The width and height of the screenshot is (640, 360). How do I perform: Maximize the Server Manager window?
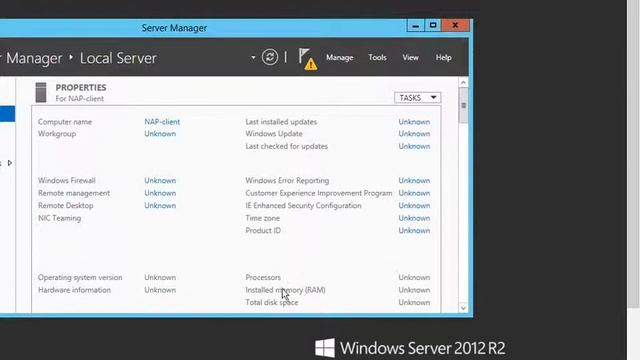click(x=433, y=26)
